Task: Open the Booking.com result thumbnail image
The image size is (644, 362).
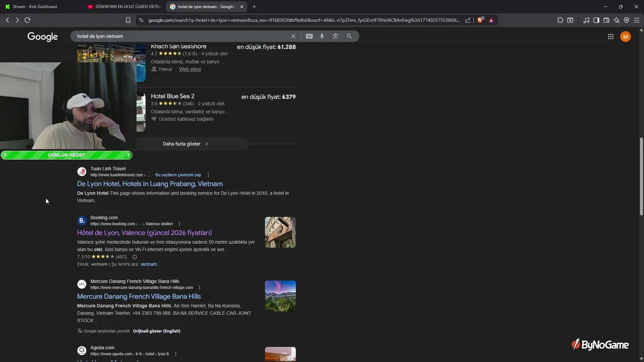Action: pyautogui.click(x=280, y=232)
